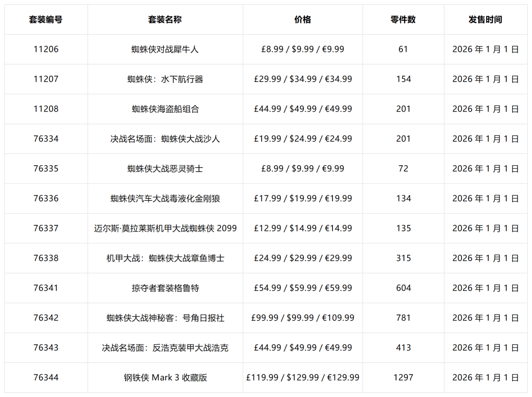Click the £99.99 / $99.99 / €109.99 price
532x397 pixels.
[x=302, y=318]
